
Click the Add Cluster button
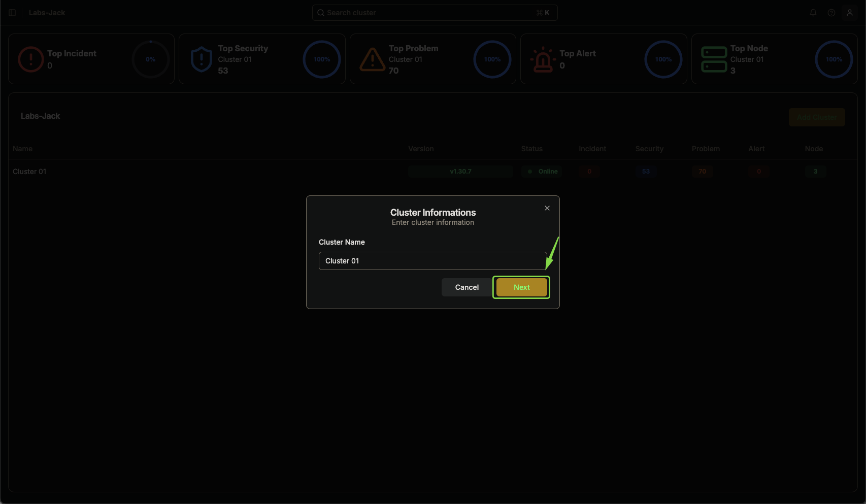click(x=817, y=117)
